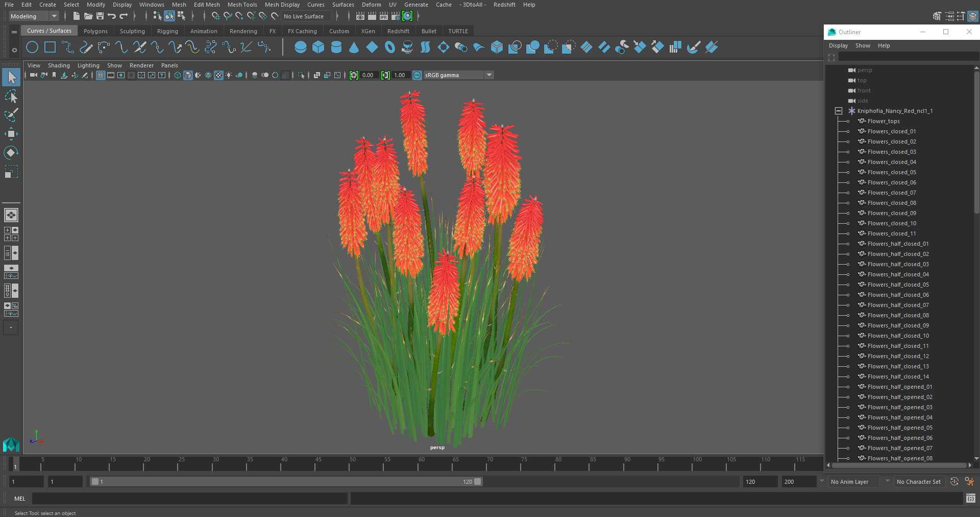
Task: Create a NURBS Cylinder from the shelf
Action: [x=336, y=48]
